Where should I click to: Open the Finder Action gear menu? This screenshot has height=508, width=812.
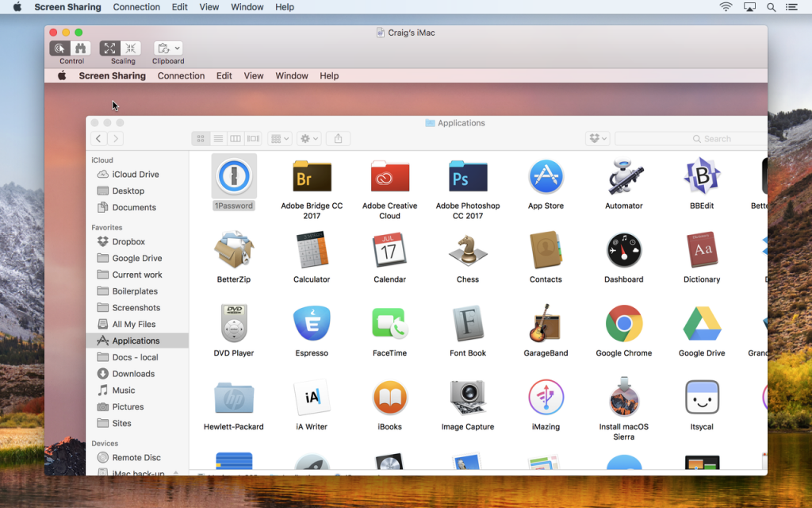point(309,138)
